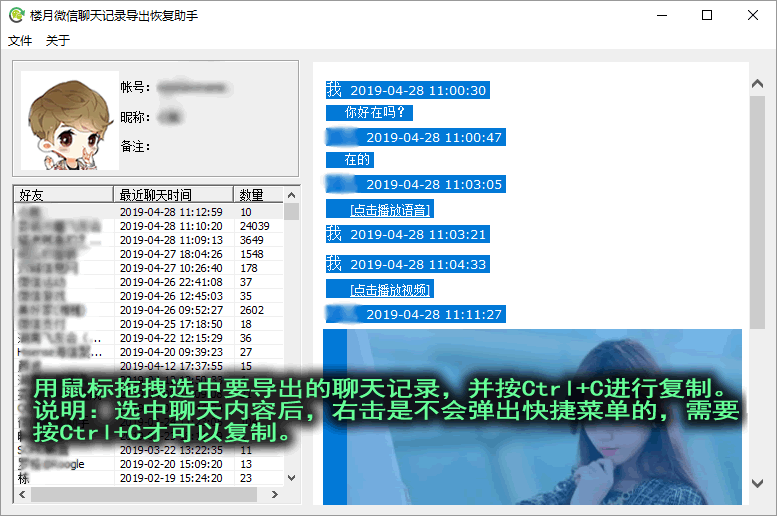Minimize the application window

[x=662, y=15]
